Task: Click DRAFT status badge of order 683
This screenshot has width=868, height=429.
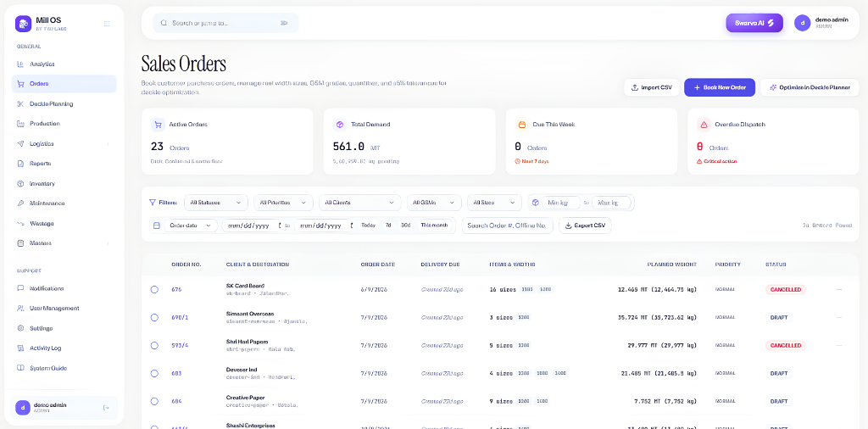Action: 779,373
